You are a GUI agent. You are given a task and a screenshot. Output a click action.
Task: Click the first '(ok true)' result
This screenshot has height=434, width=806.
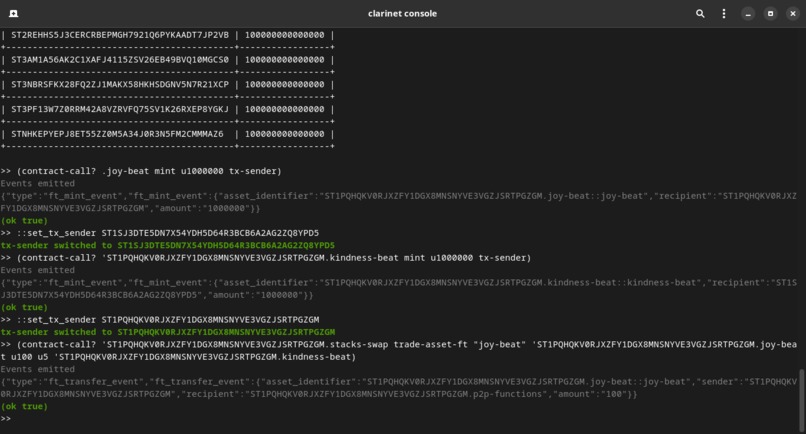tap(24, 221)
